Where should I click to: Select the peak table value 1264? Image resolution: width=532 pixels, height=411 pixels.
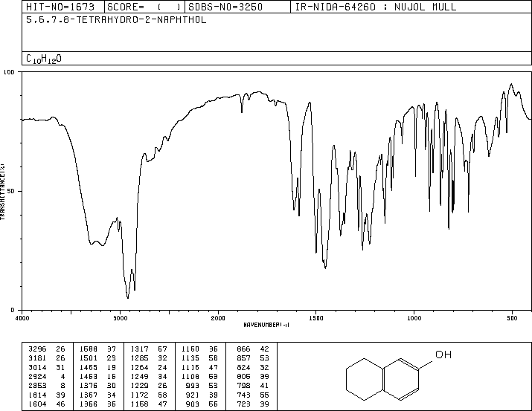coord(139,367)
